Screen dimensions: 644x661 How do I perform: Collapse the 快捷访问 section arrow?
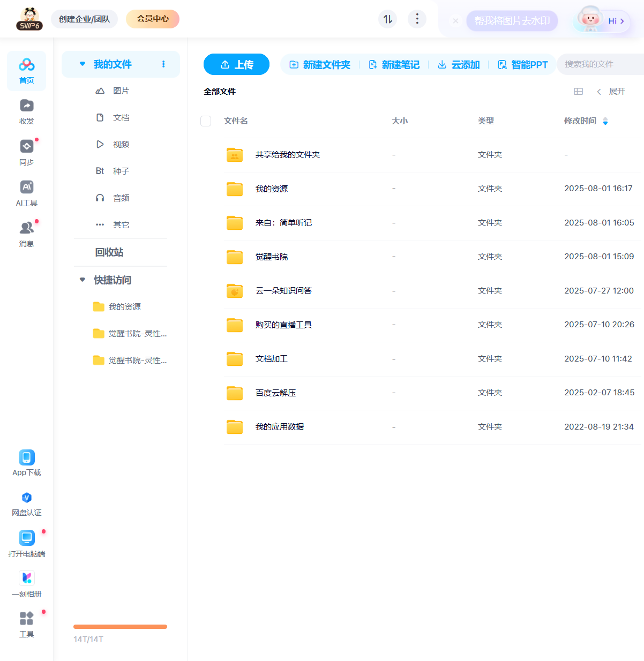(83, 280)
